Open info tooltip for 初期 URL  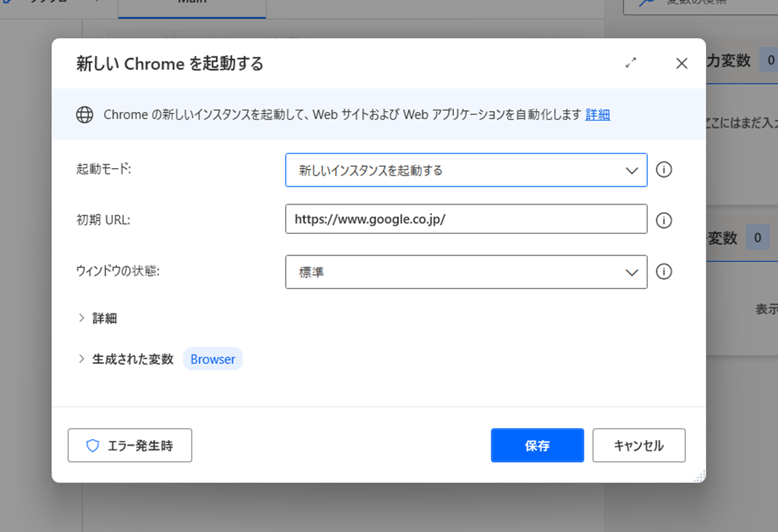(664, 220)
